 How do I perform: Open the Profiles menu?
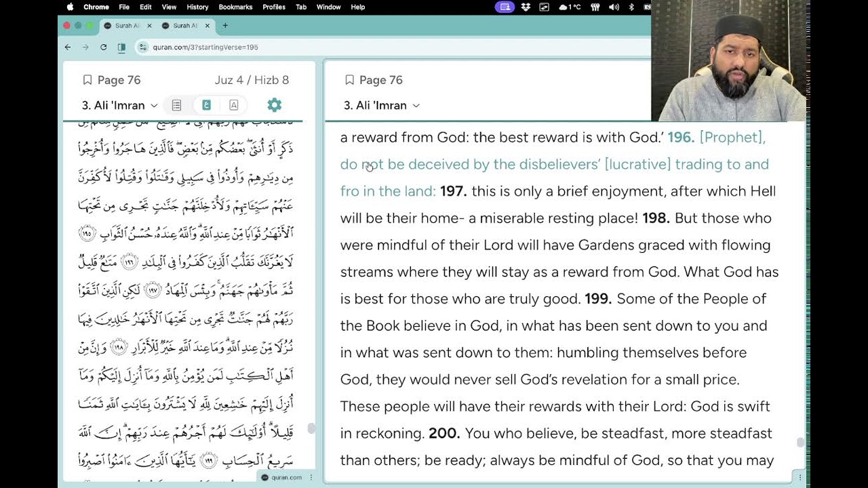tap(274, 7)
